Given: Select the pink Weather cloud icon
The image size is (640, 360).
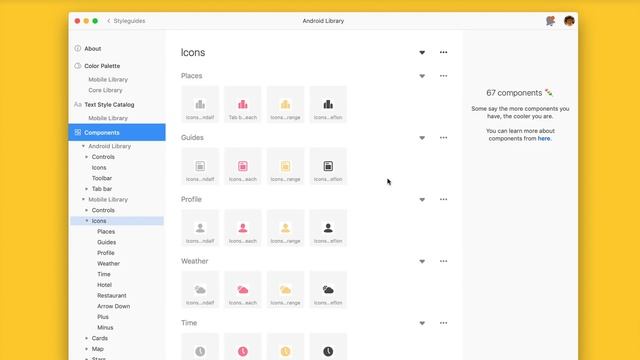Looking at the screenshot, I should 243,290.
